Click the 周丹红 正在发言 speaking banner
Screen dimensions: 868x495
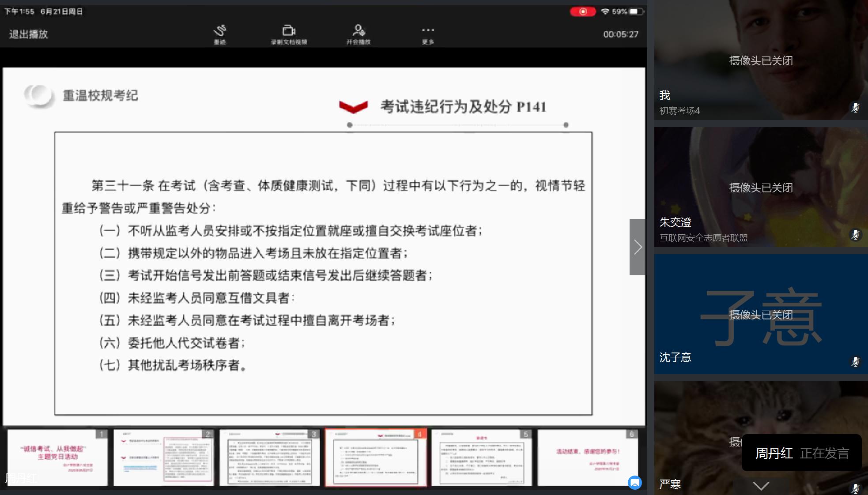(x=801, y=453)
